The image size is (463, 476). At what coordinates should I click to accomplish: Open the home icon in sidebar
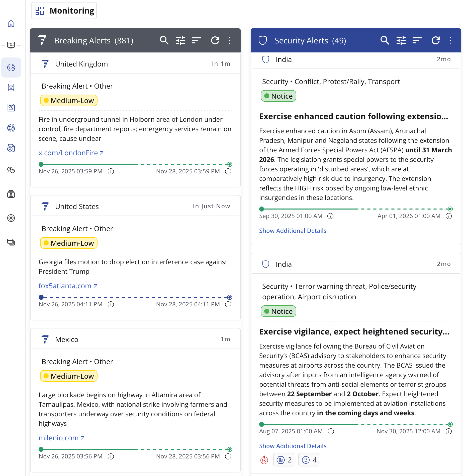(11, 23)
